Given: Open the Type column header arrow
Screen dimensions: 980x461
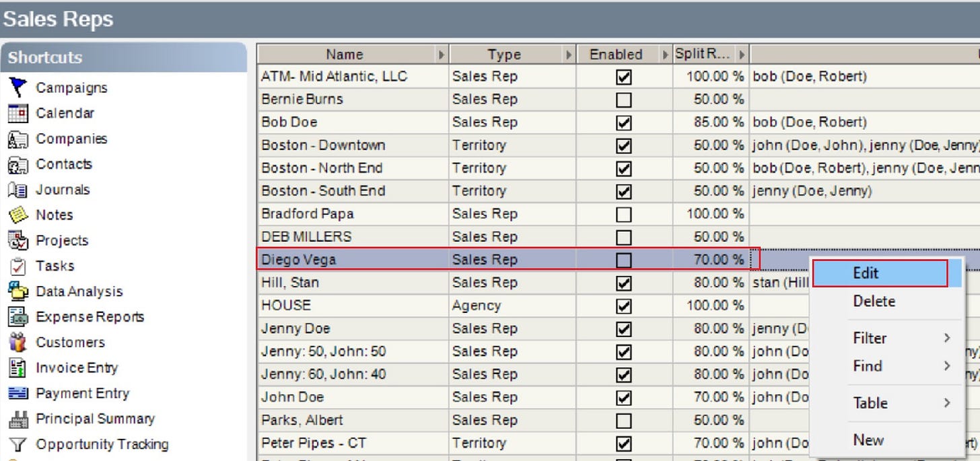Looking at the screenshot, I should (x=569, y=55).
